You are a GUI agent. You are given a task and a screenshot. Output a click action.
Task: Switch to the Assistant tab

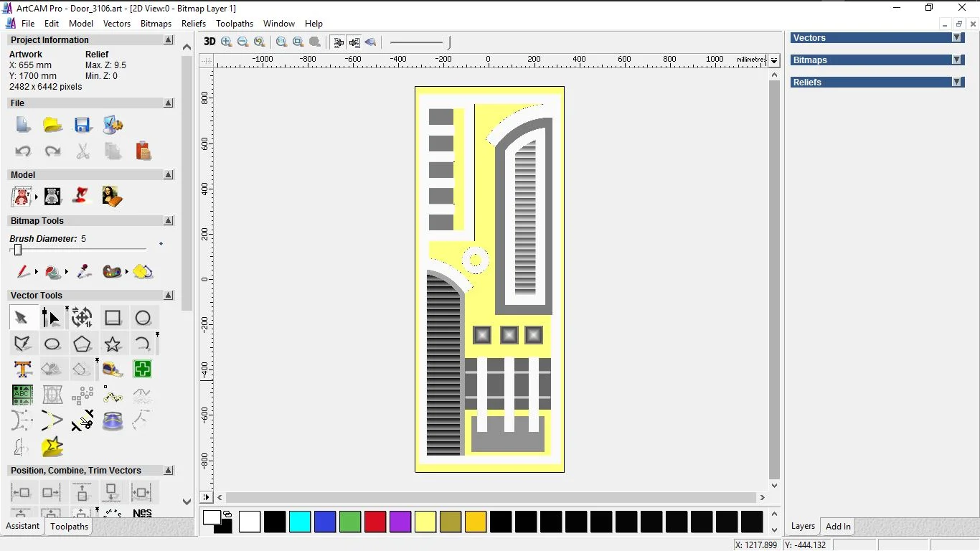(x=23, y=527)
